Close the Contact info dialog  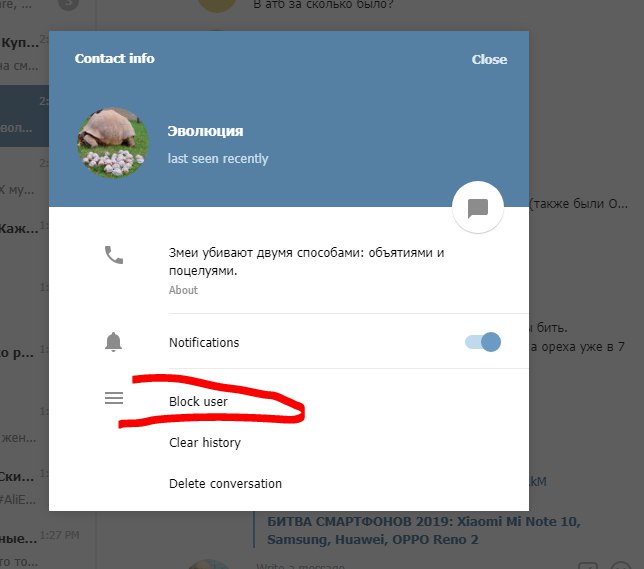point(489,59)
